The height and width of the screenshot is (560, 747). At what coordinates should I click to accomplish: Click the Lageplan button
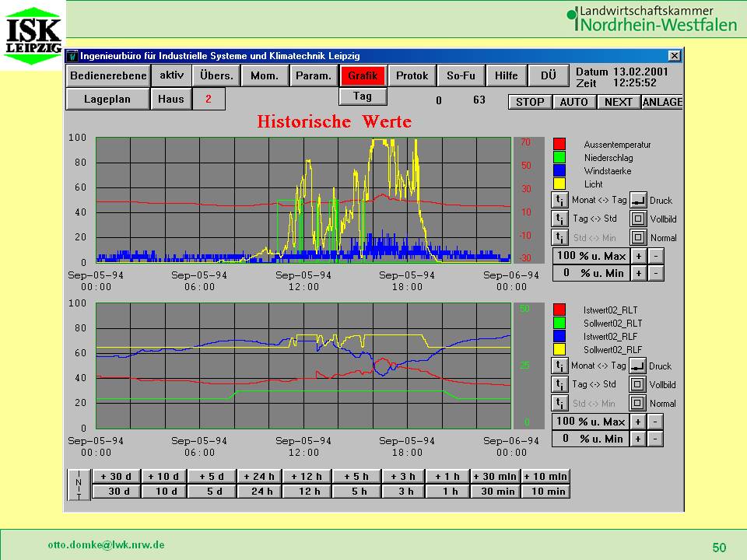pos(107,99)
